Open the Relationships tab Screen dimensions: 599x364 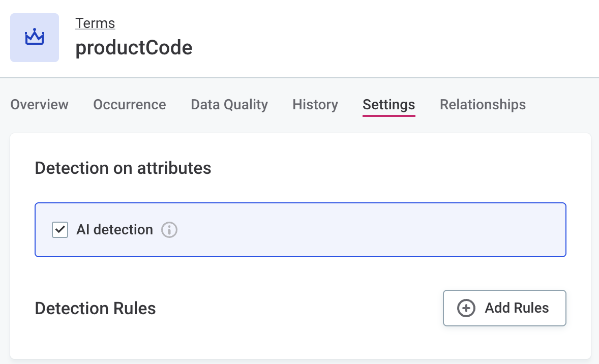[x=483, y=105]
